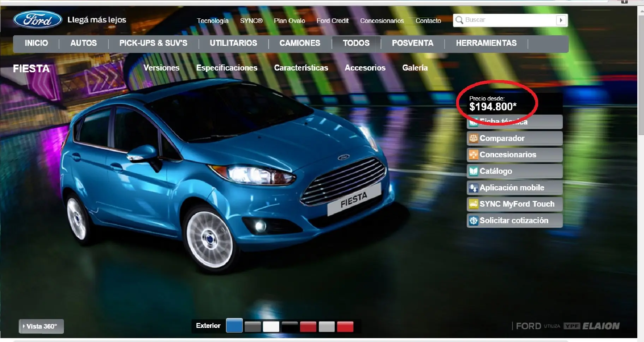The image size is (644, 342).
Task: Click the Ford oval logo
Action: (x=37, y=20)
